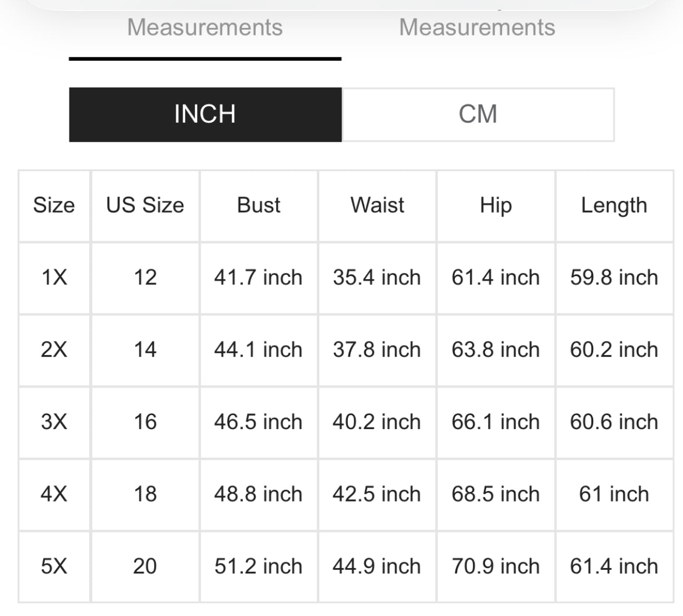Select the Bust column header
The height and width of the screenshot is (616, 683).
coord(259,206)
